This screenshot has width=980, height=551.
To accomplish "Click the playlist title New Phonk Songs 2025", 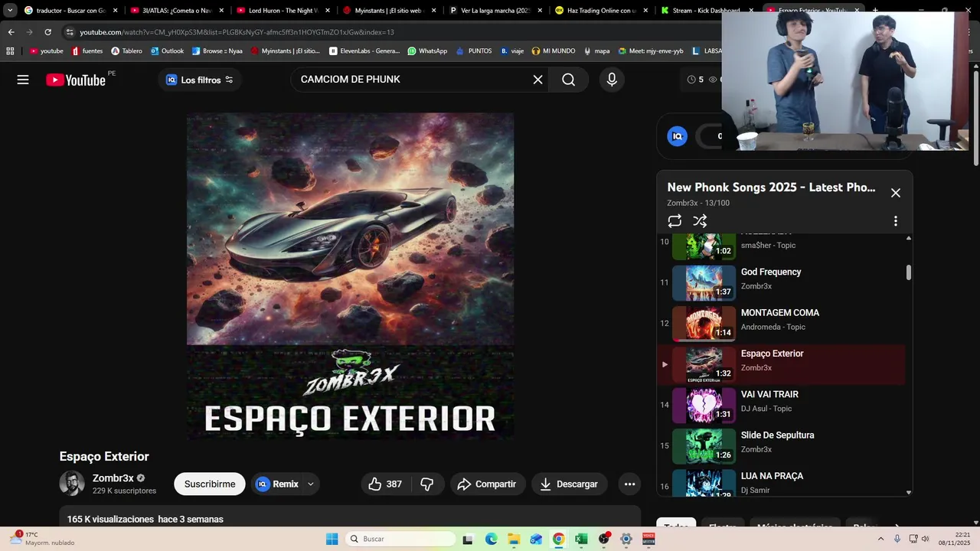I will click(x=771, y=187).
